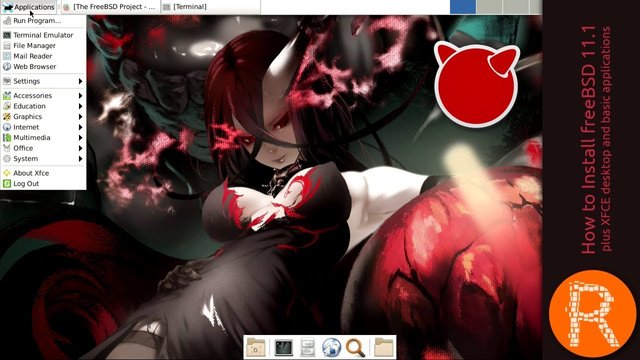This screenshot has height=360, width=640.
Task: Expand the Education category
Action: [x=43, y=106]
